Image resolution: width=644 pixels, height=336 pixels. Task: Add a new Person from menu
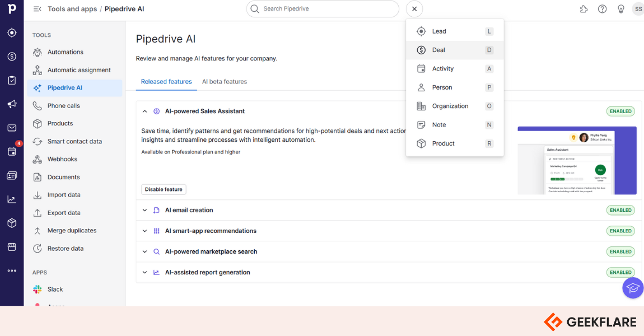coord(455,87)
